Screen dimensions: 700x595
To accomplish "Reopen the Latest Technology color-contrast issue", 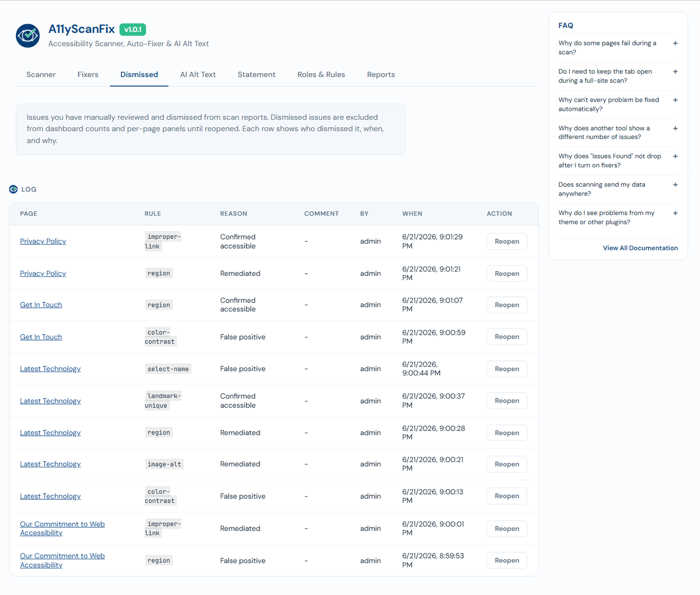I will (507, 496).
